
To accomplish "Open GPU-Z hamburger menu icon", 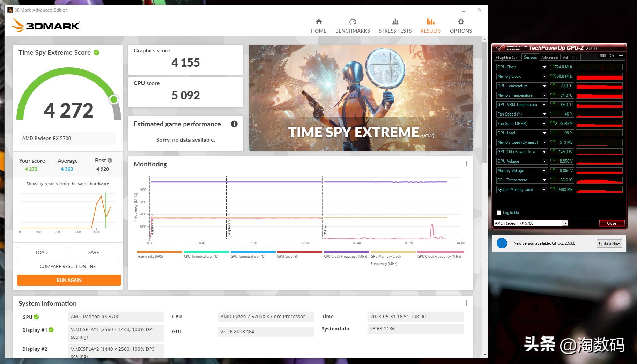I will pyautogui.click(x=621, y=56).
